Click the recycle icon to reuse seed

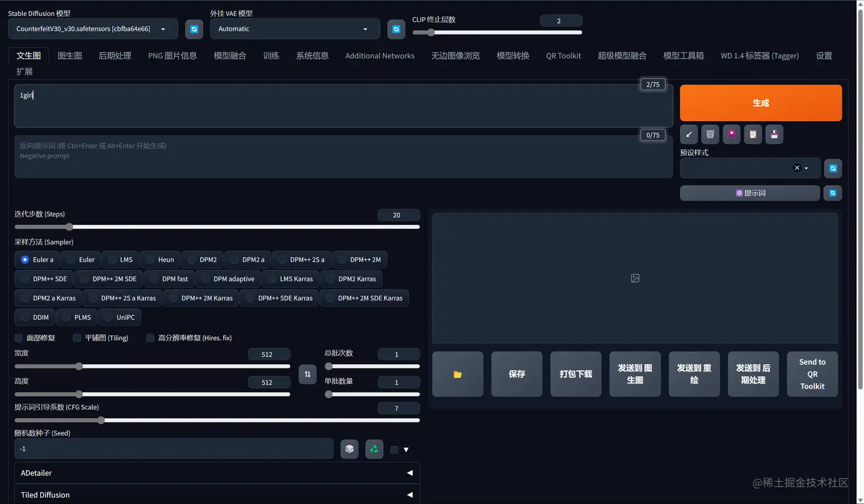coord(374,449)
